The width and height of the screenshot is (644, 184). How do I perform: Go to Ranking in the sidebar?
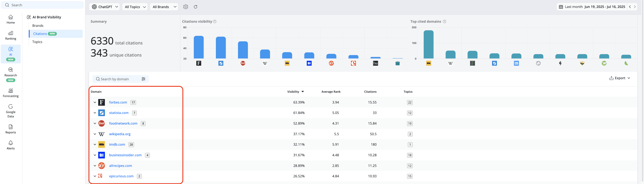point(10,35)
